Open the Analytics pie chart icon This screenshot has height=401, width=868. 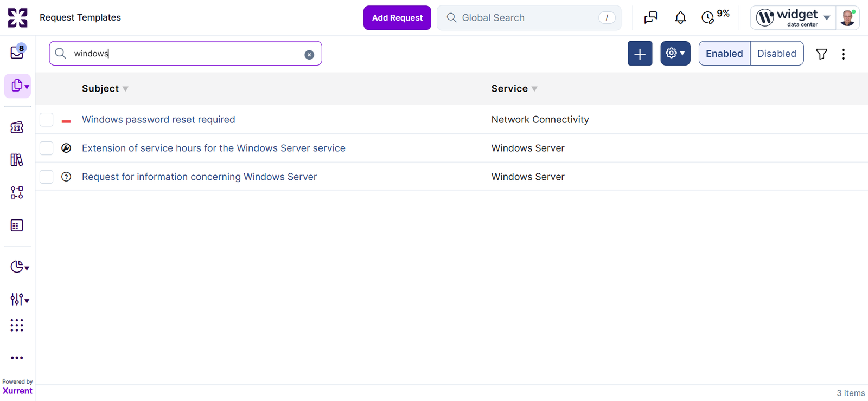click(19, 267)
